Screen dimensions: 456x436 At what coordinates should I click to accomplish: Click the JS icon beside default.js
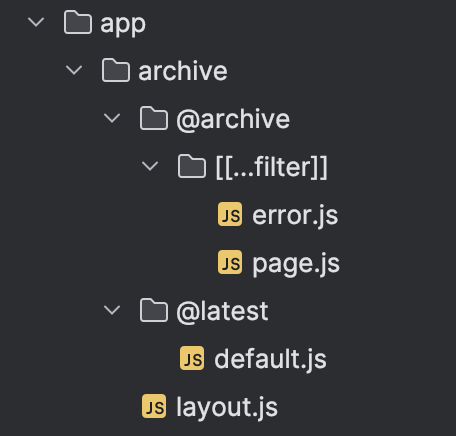[x=192, y=358]
